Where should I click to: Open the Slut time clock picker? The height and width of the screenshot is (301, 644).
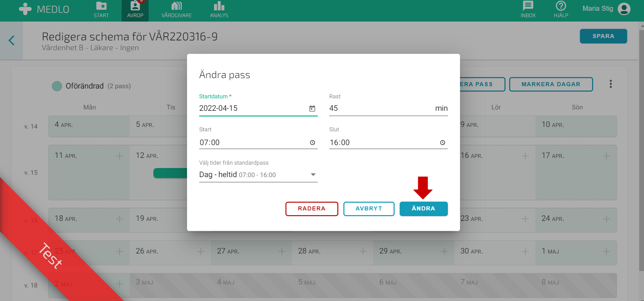click(442, 143)
